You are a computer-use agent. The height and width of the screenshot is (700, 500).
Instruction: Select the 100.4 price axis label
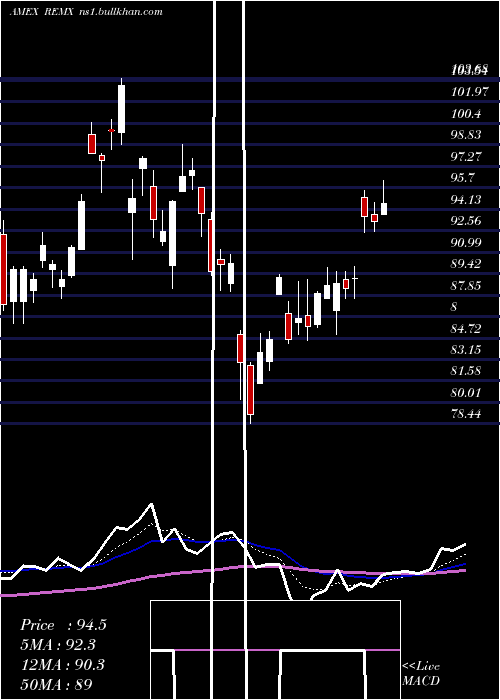tap(467, 114)
